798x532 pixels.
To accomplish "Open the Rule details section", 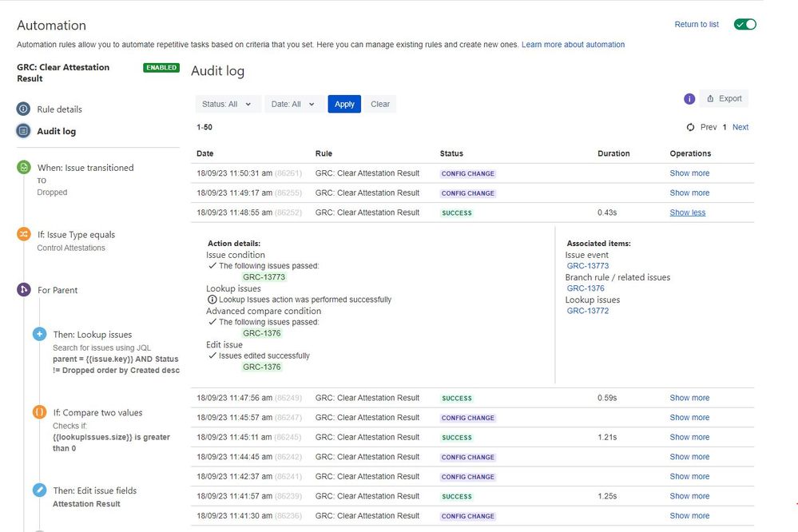I will (59, 109).
